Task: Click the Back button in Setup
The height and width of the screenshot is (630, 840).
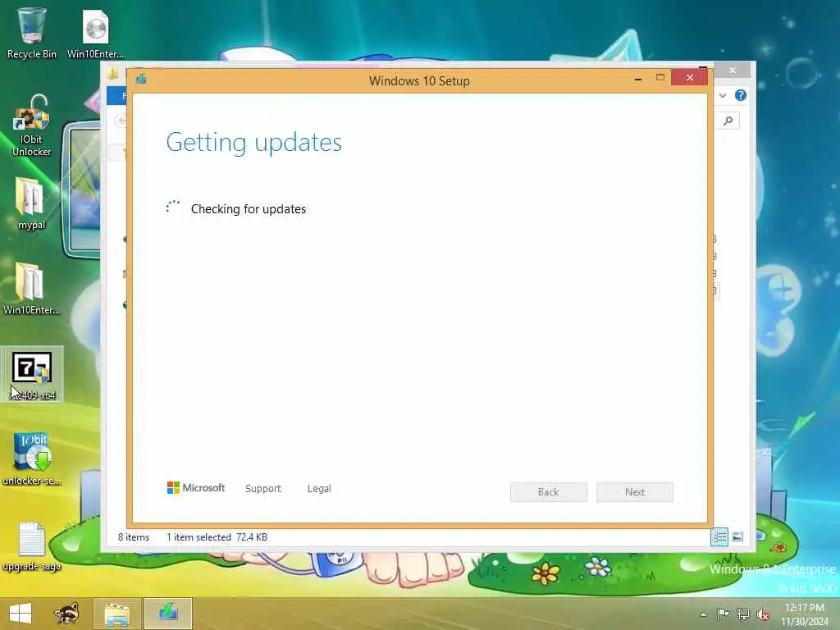Action: coord(549,492)
